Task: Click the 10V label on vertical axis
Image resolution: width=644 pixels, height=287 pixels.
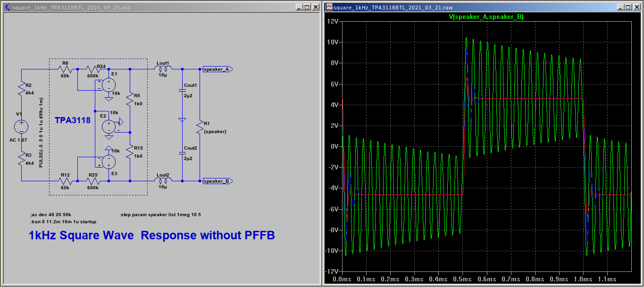Action: click(x=333, y=42)
